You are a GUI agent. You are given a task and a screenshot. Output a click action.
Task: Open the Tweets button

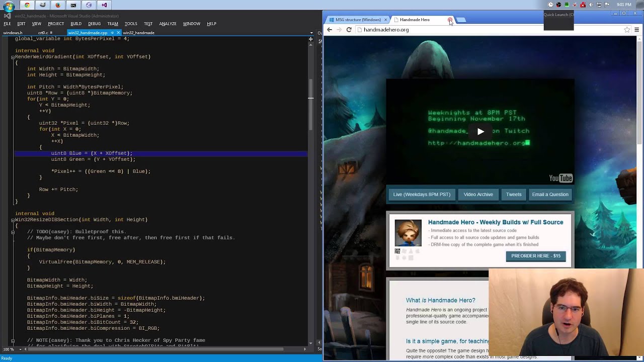click(x=514, y=194)
